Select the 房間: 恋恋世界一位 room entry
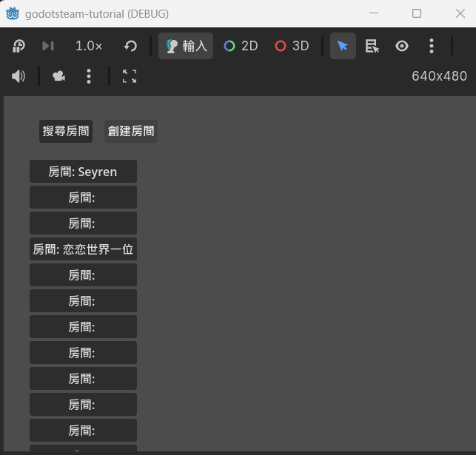Screen dimensions: 476x455 point(83,249)
